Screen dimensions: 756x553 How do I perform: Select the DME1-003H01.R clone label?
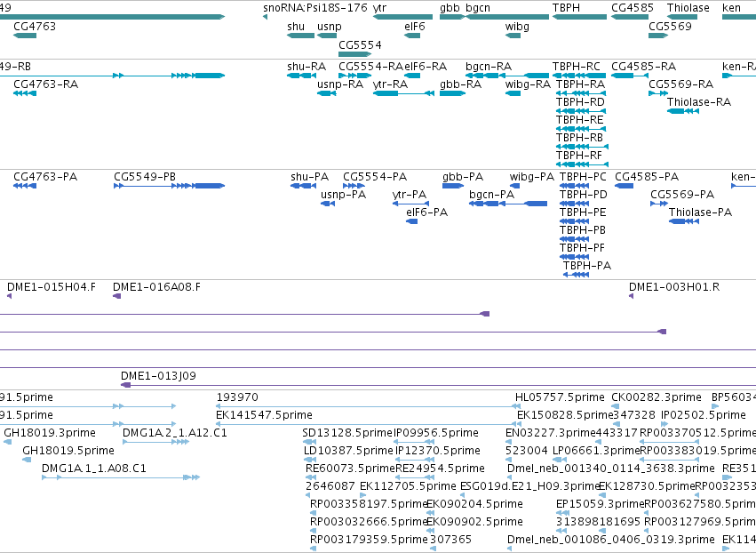(674, 287)
